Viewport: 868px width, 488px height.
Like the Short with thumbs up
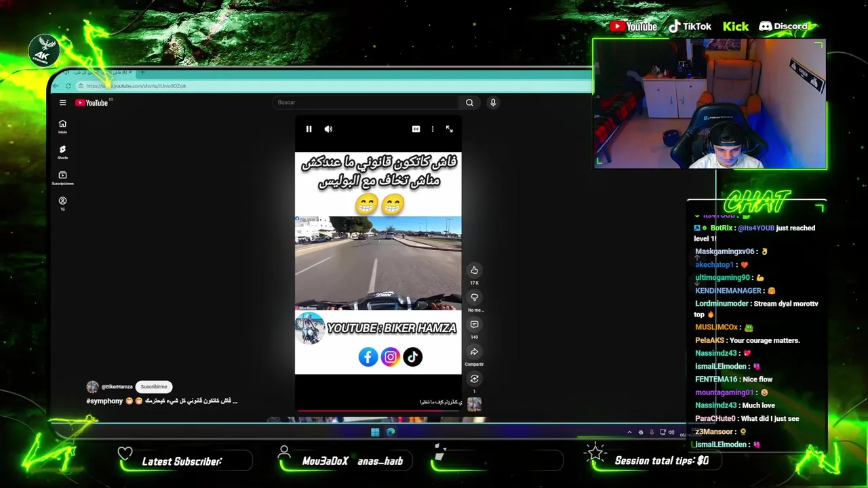pos(474,270)
